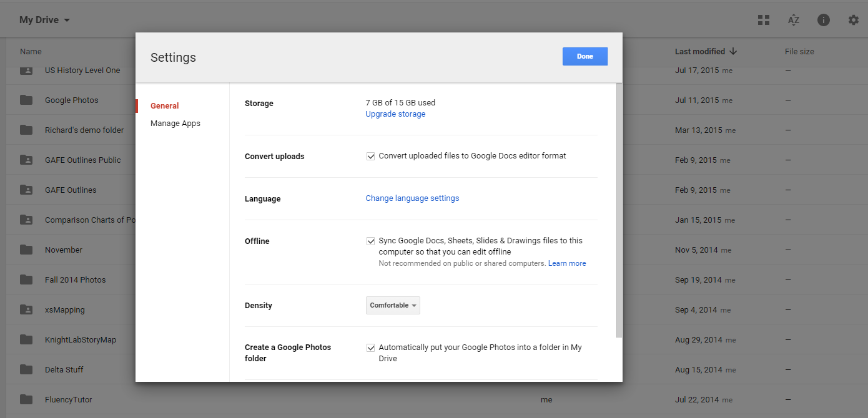Open Change language settings link
This screenshot has height=418, width=868.
pyautogui.click(x=412, y=198)
